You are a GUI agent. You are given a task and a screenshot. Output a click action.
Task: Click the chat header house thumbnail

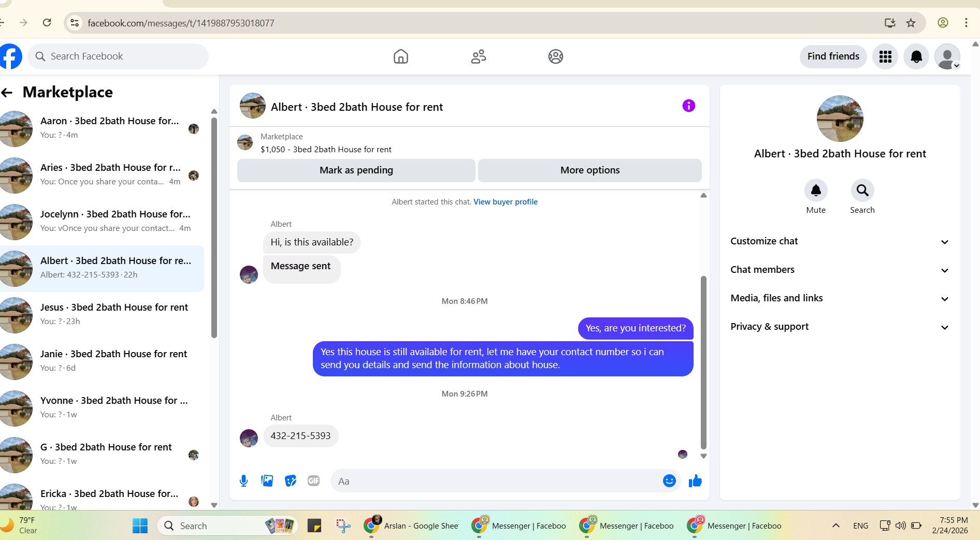(253, 106)
